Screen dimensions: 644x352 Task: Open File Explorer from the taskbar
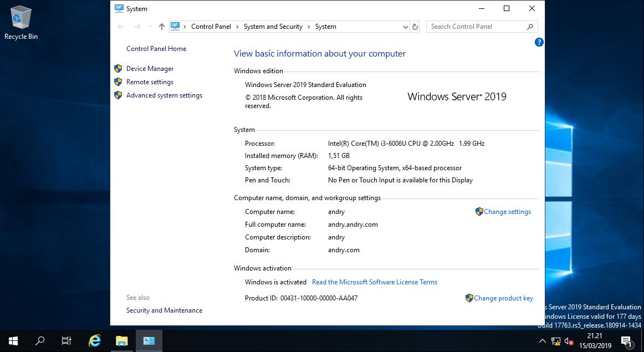pyautogui.click(x=121, y=340)
